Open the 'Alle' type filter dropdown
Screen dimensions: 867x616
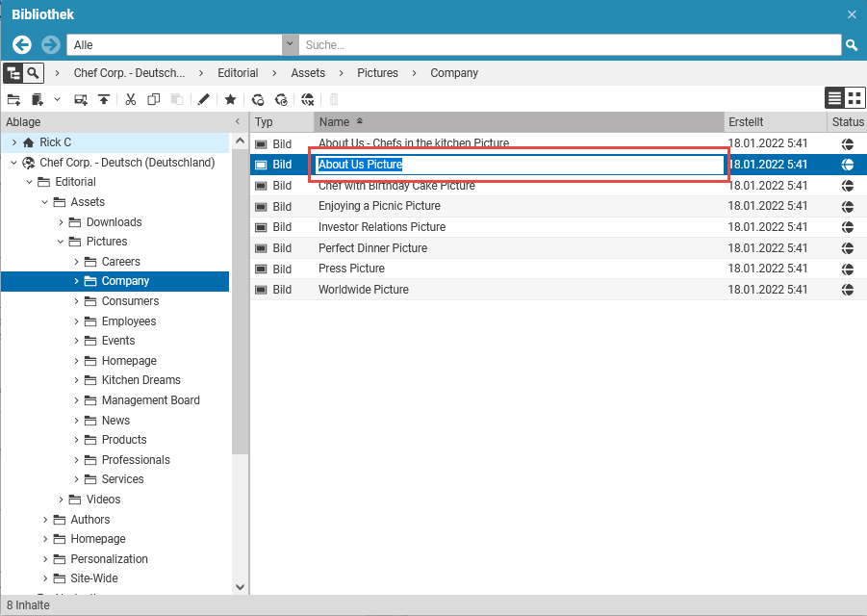(290, 45)
